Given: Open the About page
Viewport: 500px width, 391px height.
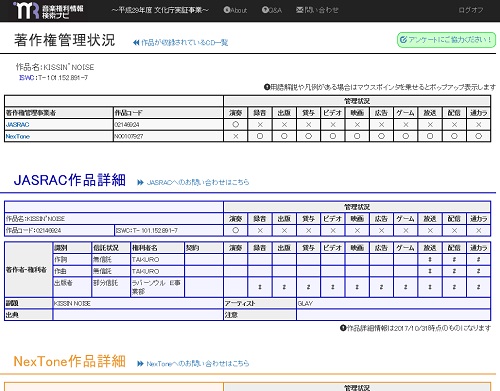Looking at the screenshot, I should coord(235,10).
